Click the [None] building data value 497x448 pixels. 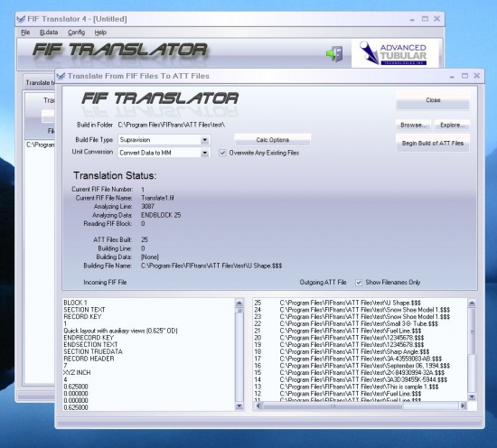[150, 257]
